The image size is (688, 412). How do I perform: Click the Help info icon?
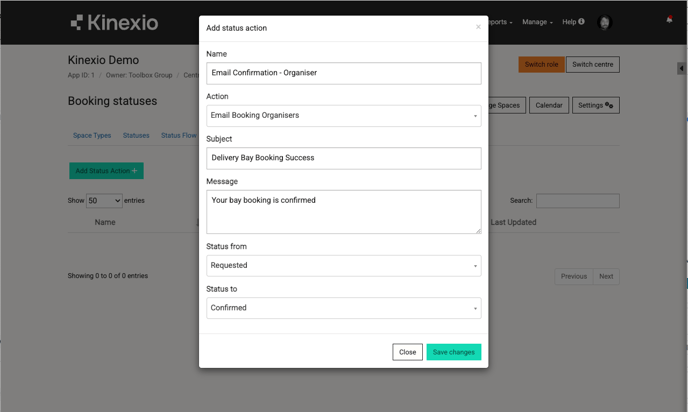581,21
